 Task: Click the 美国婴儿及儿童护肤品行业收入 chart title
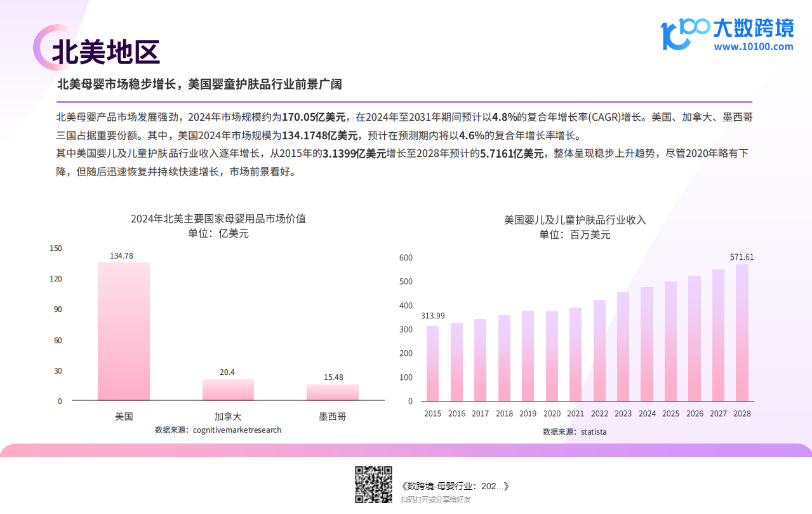click(x=575, y=220)
